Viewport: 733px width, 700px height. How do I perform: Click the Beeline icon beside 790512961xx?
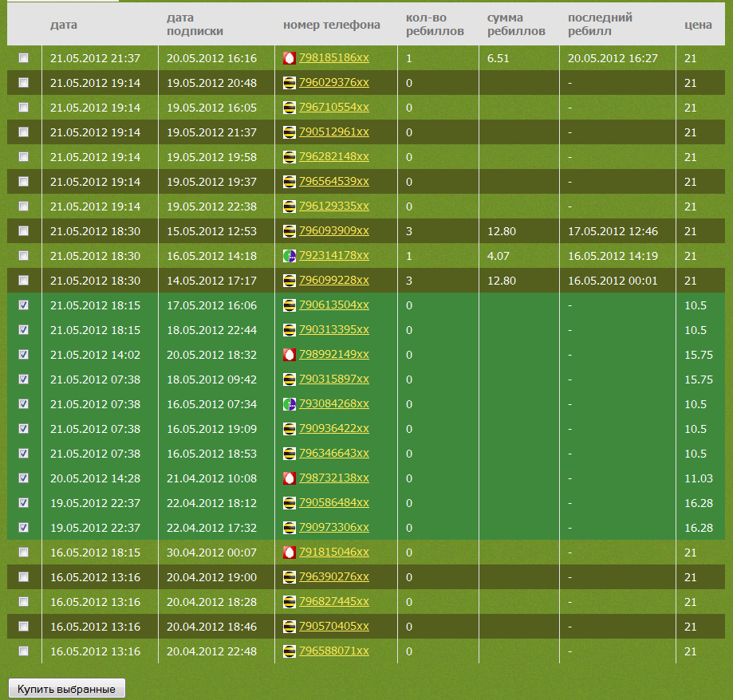[x=290, y=132]
